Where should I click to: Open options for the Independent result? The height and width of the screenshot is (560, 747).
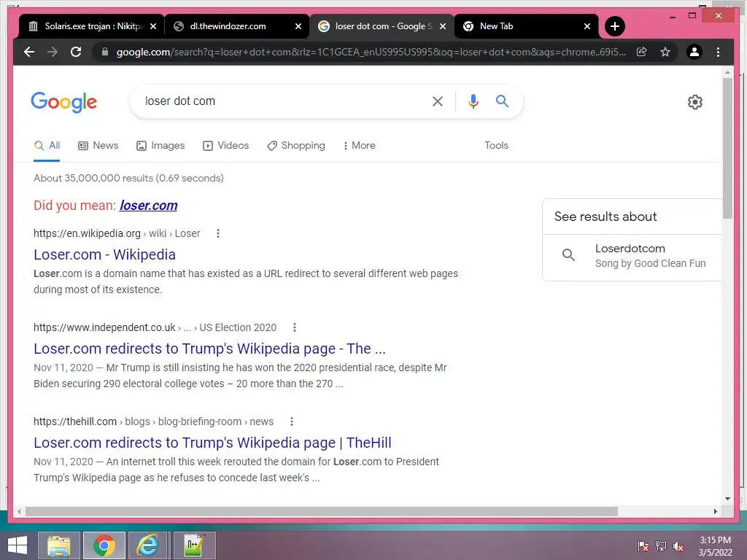(295, 327)
